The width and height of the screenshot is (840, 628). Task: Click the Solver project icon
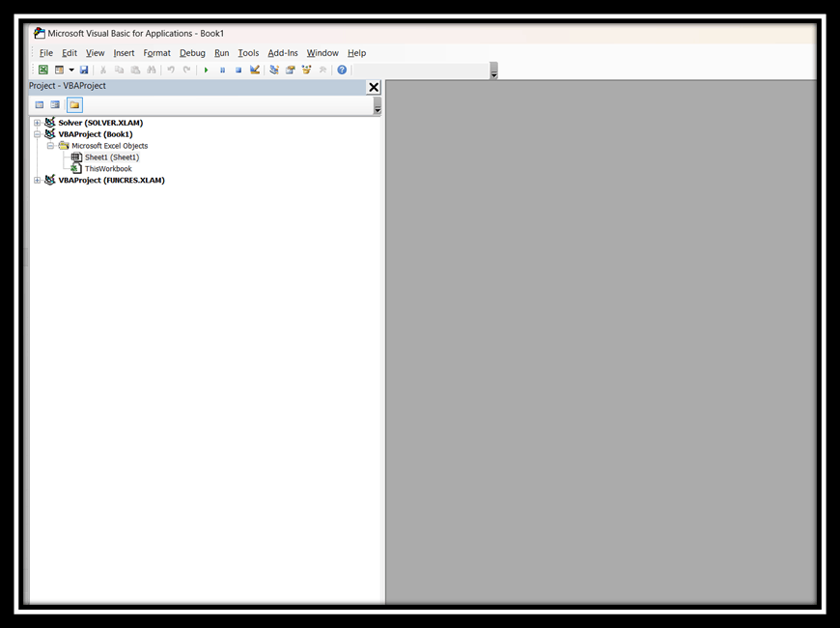[x=50, y=123]
